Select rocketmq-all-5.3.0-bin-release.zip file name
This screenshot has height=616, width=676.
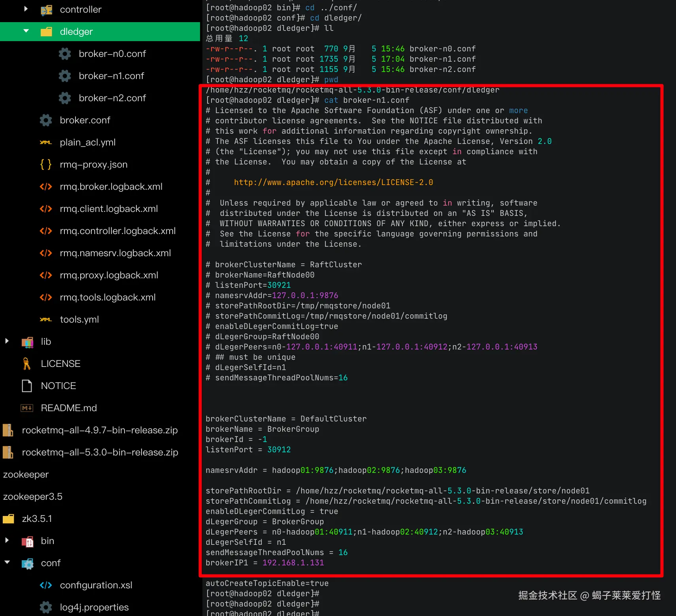coord(100,452)
